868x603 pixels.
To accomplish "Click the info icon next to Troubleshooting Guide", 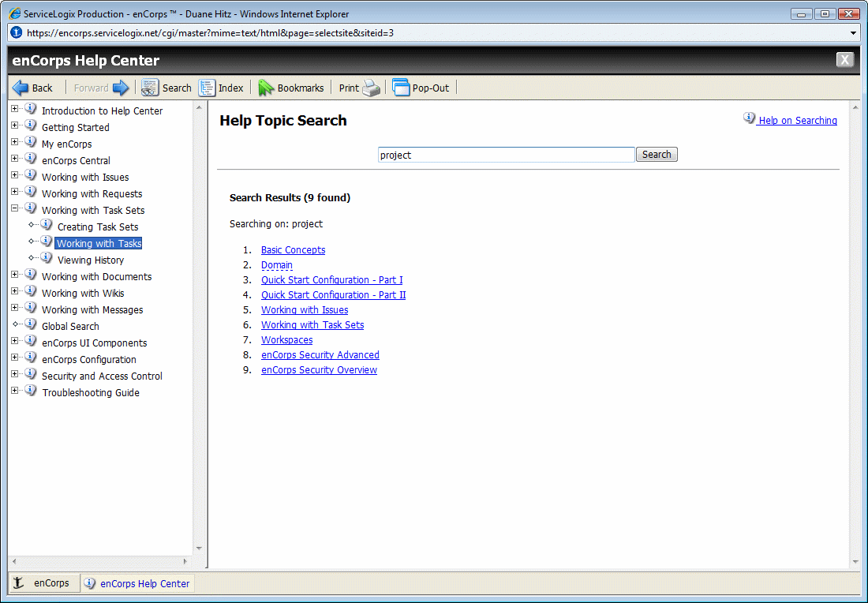I will pyautogui.click(x=31, y=391).
